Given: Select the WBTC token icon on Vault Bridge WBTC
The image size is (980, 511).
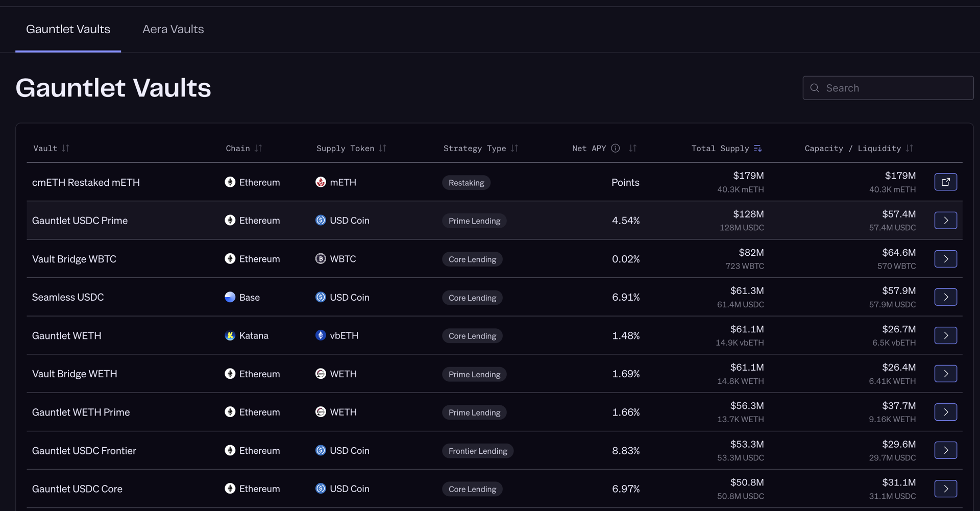Looking at the screenshot, I should (321, 258).
